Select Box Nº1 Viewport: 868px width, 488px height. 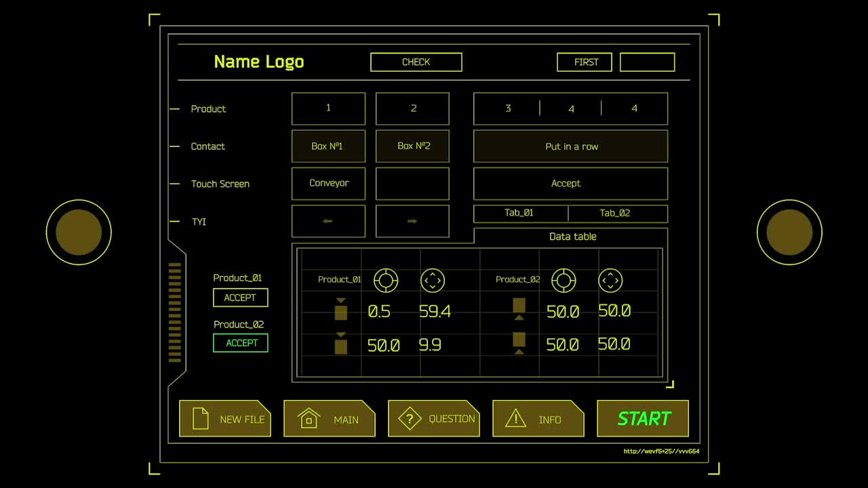pyautogui.click(x=328, y=146)
